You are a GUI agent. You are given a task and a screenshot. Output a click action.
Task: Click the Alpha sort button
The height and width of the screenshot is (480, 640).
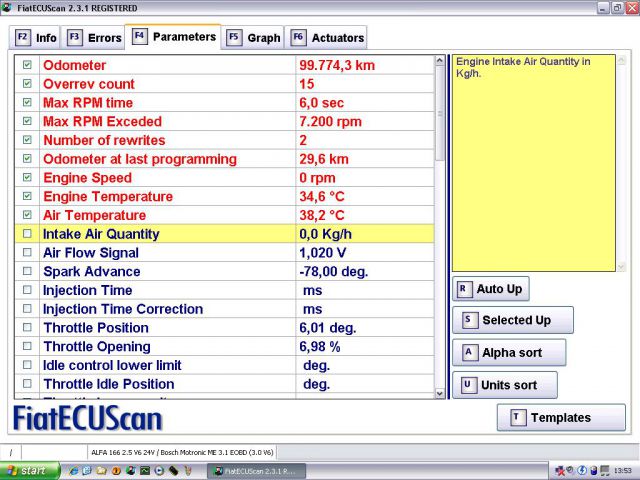(x=509, y=352)
